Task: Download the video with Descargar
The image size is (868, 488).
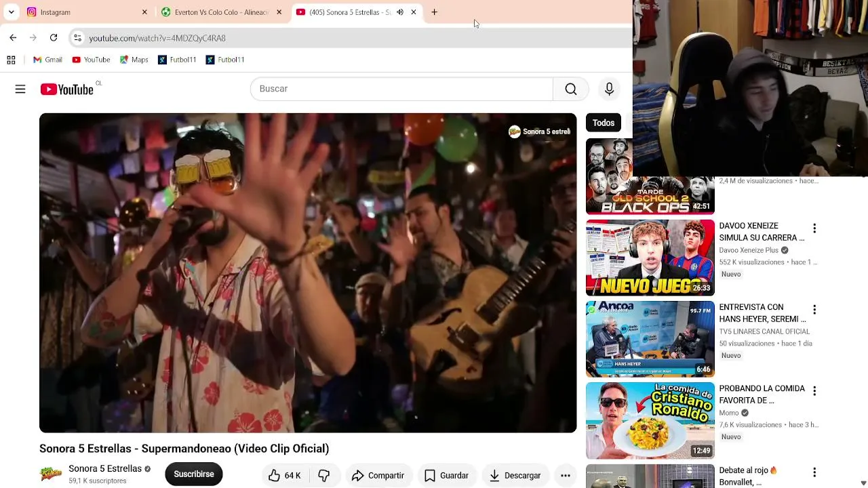Action: pos(515,475)
